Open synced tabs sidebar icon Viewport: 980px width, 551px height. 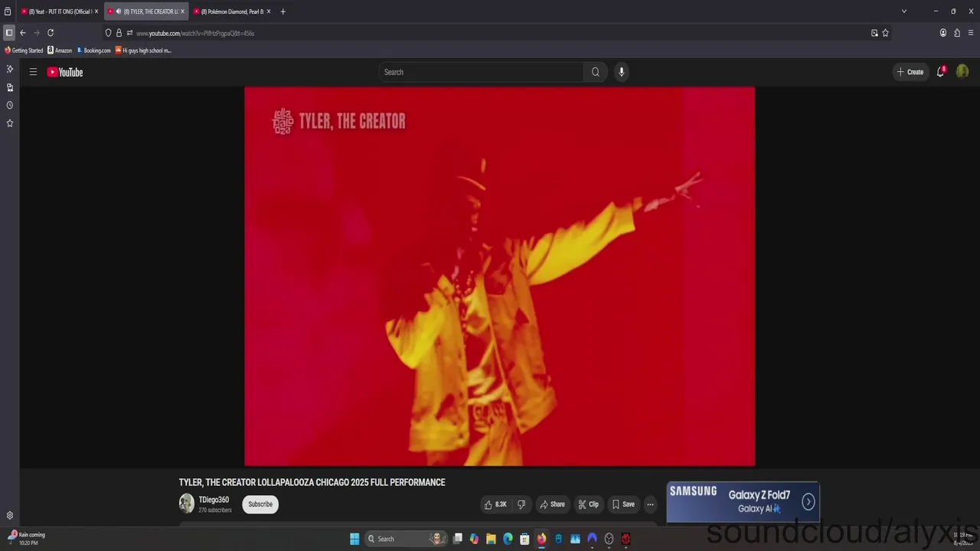coord(10,87)
